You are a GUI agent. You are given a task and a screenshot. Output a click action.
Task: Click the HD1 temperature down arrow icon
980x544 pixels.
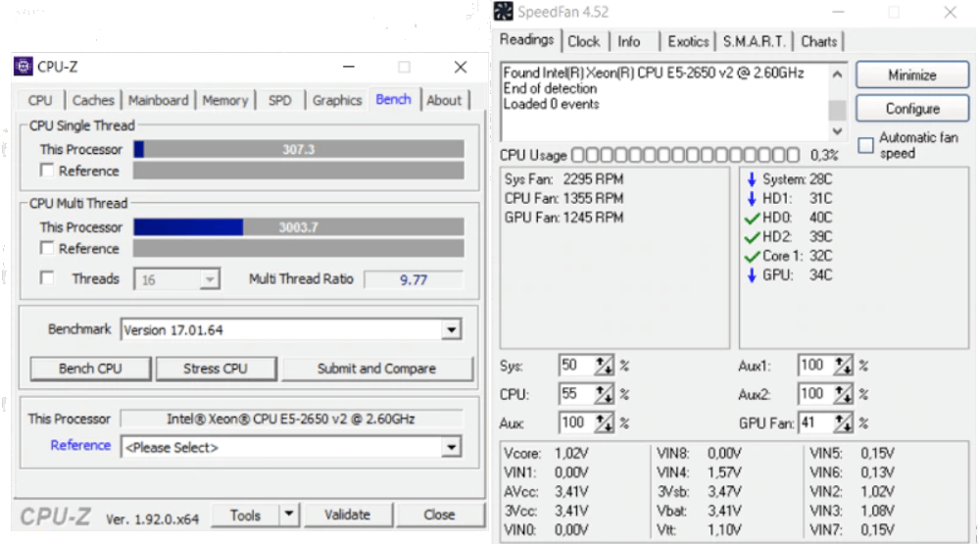pos(752,199)
